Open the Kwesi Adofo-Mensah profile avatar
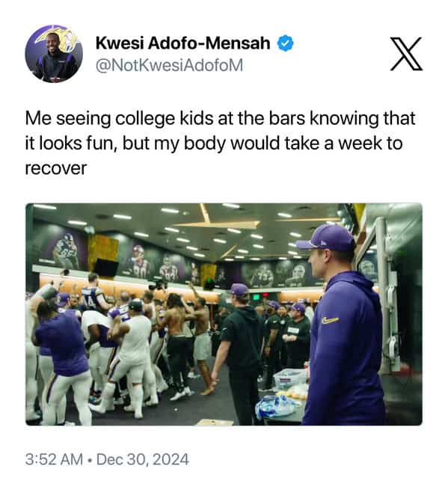This screenshot has width=448, height=492. [x=54, y=54]
